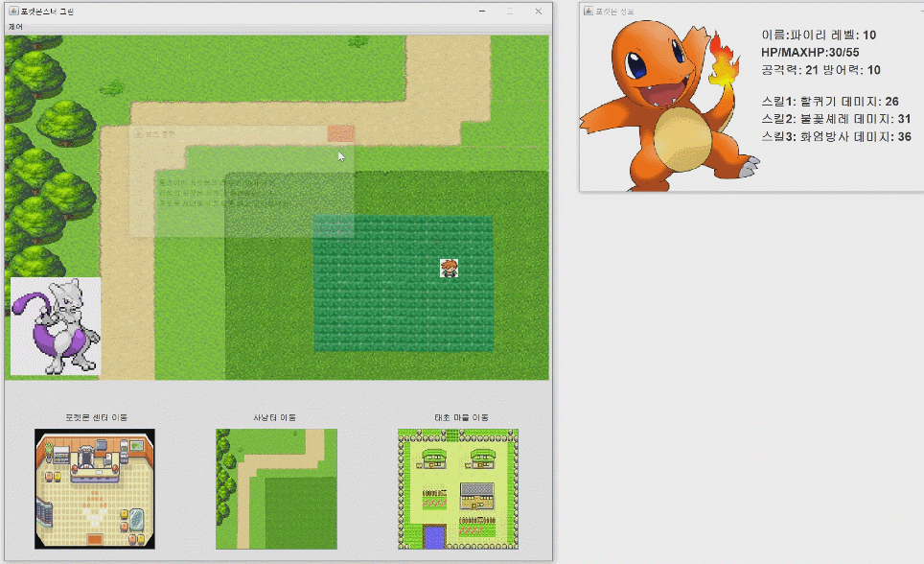Click the 공격력: 21 방어력: 10 line
The image size is (924, 564).
(x=820, y=70)
